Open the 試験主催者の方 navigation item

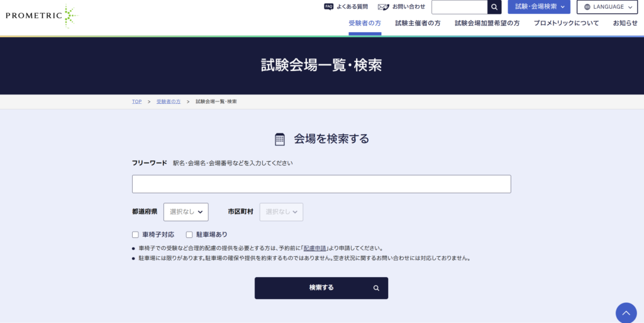point(418,23)
